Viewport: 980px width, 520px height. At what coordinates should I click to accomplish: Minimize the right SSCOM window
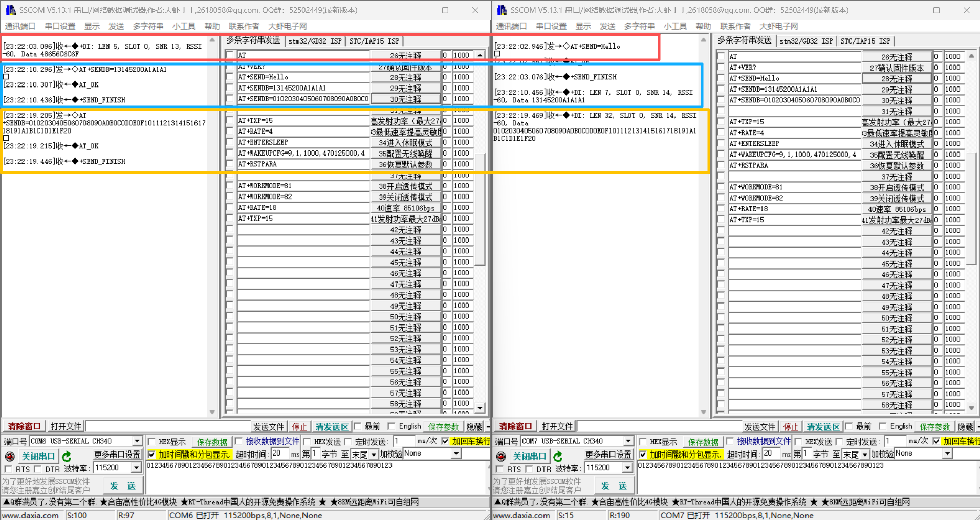pyautogui.click(x=907, y=10)
